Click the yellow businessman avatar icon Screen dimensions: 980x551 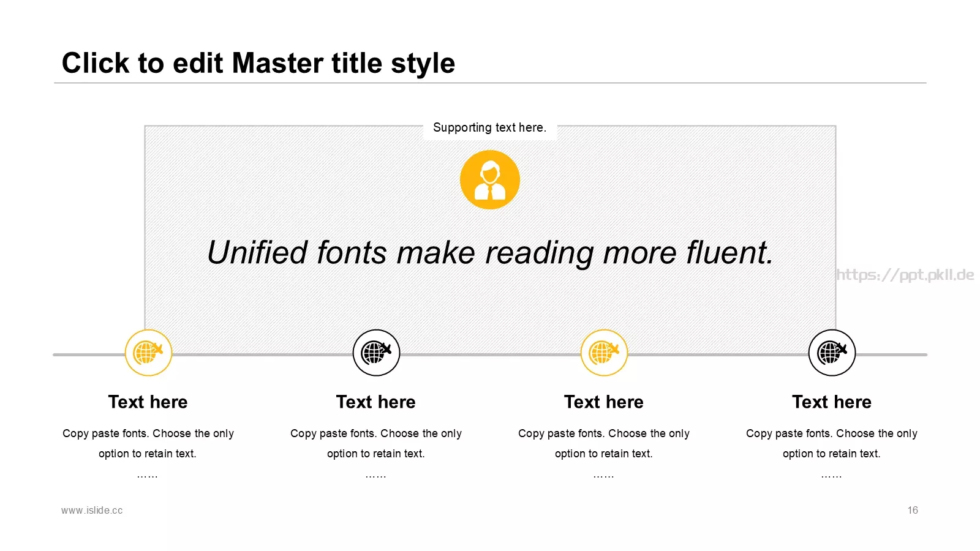[x=490, y=179]
